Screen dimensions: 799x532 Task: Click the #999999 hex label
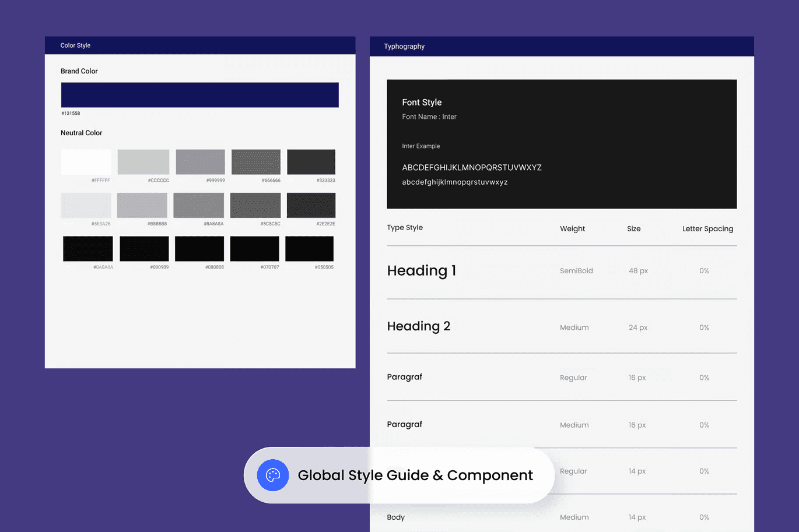(x=216, y=181)
